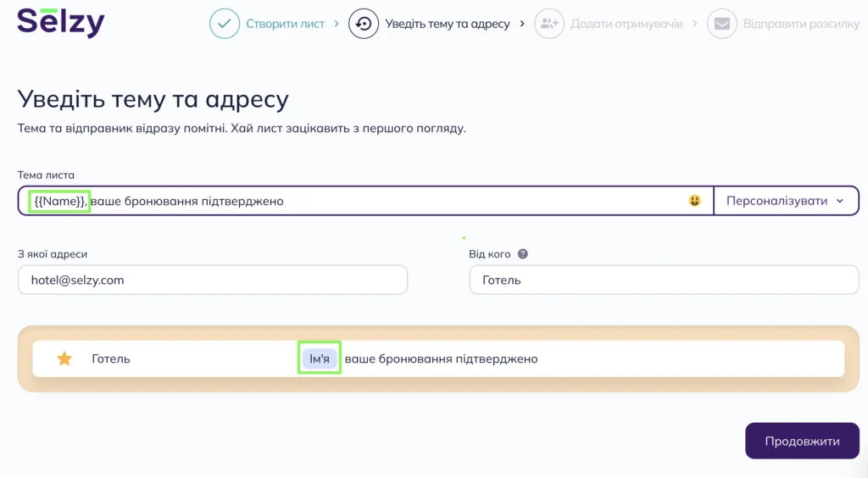Click the sender address field hotel@selzy.com
This screenshot has height=478, width=868.
click(213, 280)
